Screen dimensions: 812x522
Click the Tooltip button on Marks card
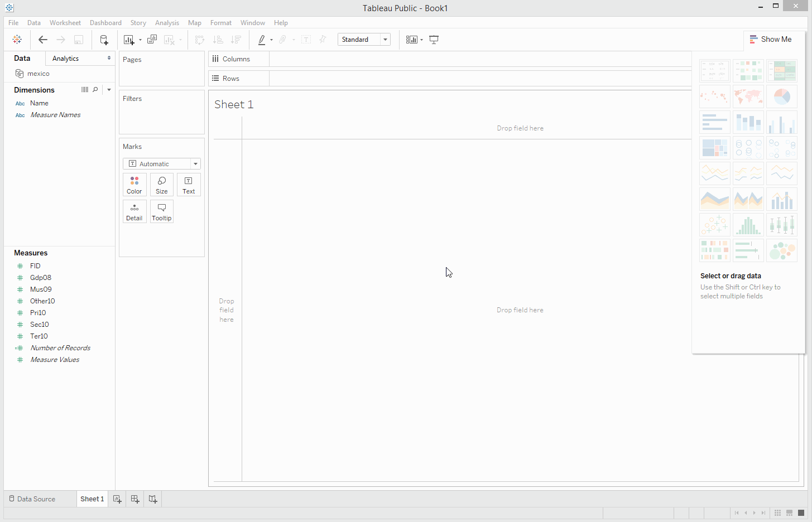click(x=162, y=211)
